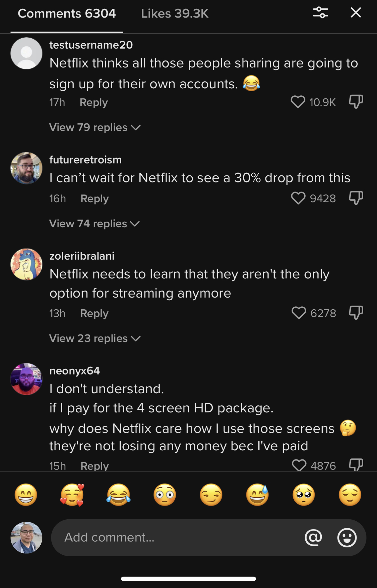Screen dimensions: 377x588
Task: Open the comment filter settings icon
Action: click(320, 13)
